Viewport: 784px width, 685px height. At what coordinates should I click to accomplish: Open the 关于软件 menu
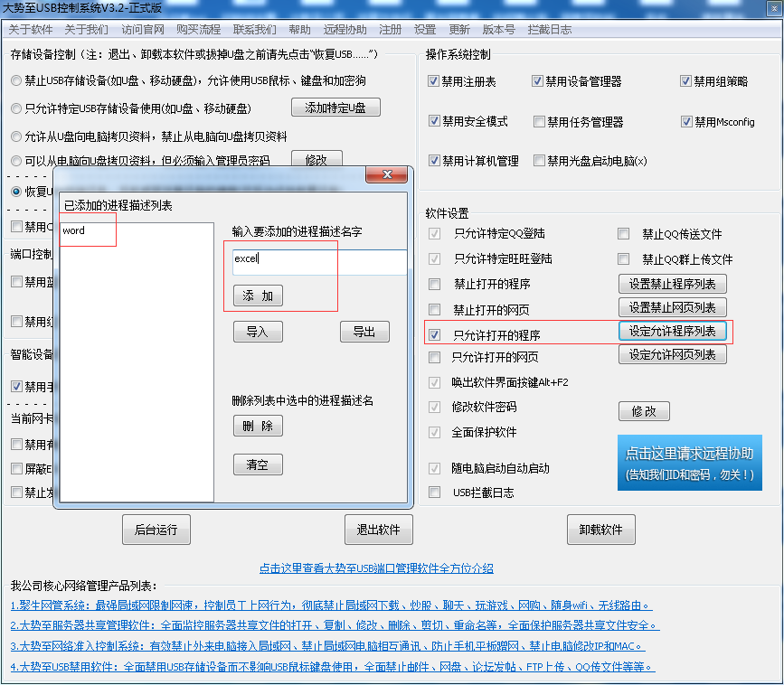point(31,29)
